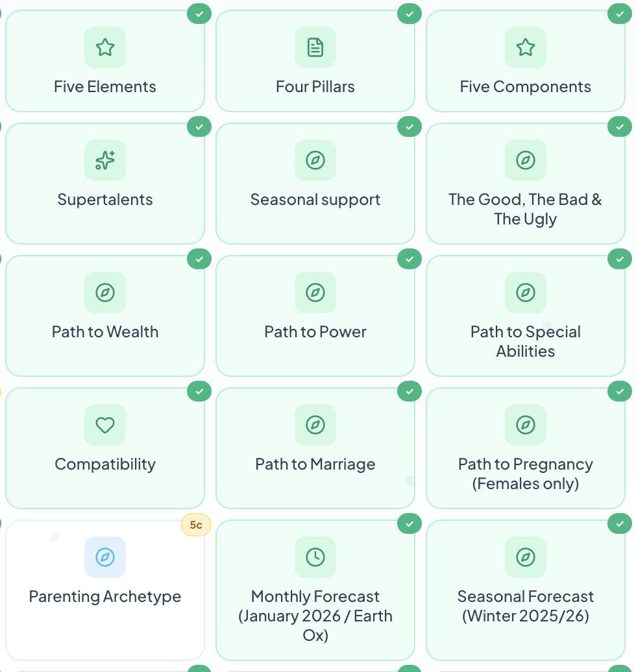
Task: Click the document icon in Four Pillars
Action: pyautogui.click(x=315, y=47)
